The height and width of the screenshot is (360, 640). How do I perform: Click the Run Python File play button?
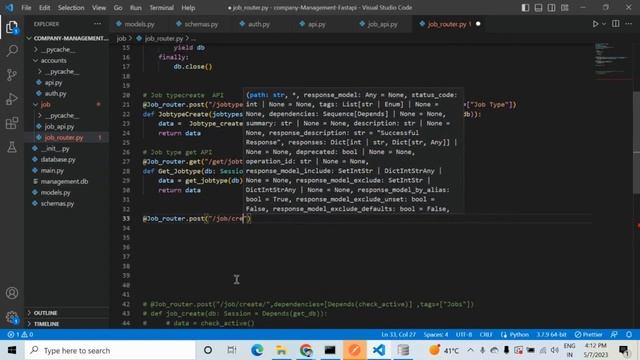click(595, 24)
